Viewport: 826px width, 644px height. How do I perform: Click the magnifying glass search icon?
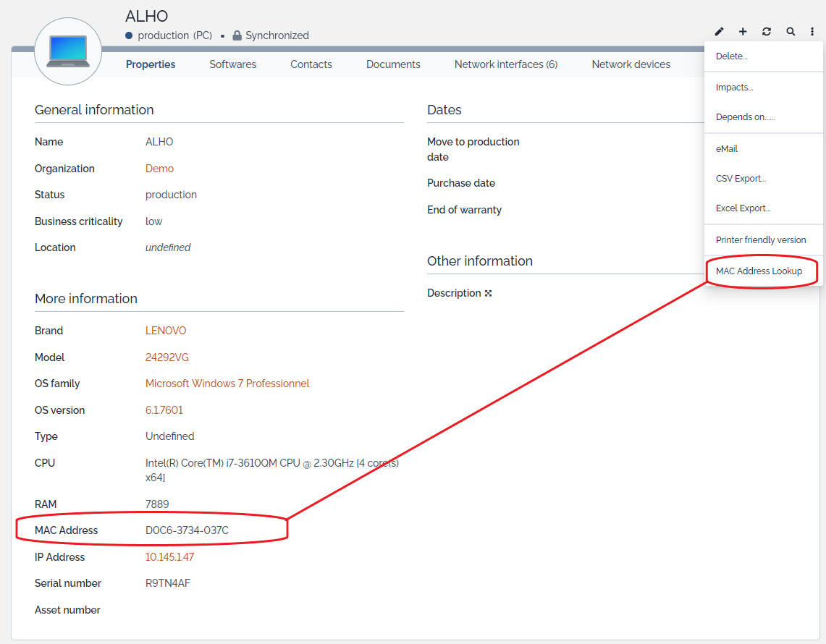[x=791, y=32]
